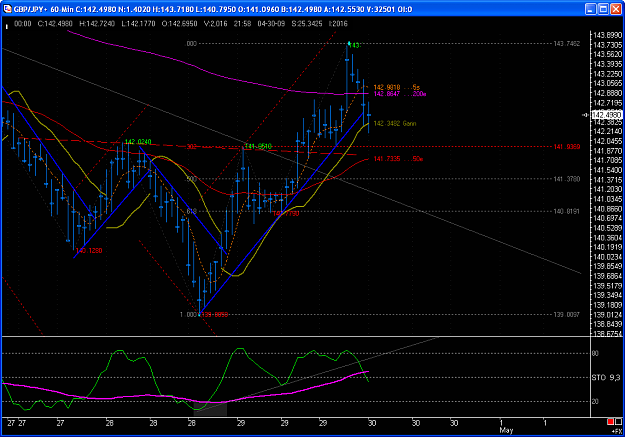
Task: Click the O:142.6950 open value in data line
Action: tap(179, 24)
